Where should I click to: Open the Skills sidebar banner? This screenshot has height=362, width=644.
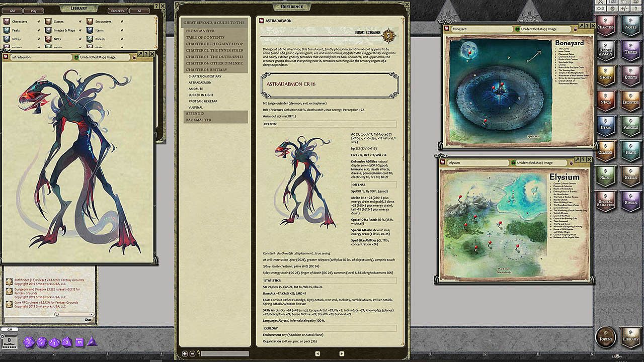click(630, 176)
